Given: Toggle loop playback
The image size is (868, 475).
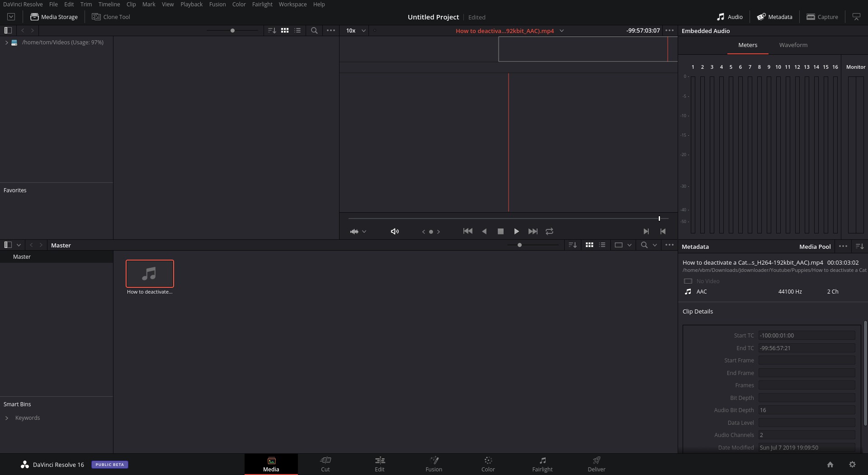Looking at the screenshot, I should (x=549, y=231).
